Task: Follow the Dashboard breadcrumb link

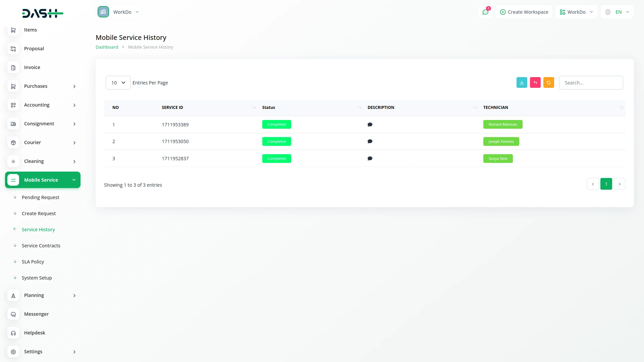Action: click(x=107, y=47)
